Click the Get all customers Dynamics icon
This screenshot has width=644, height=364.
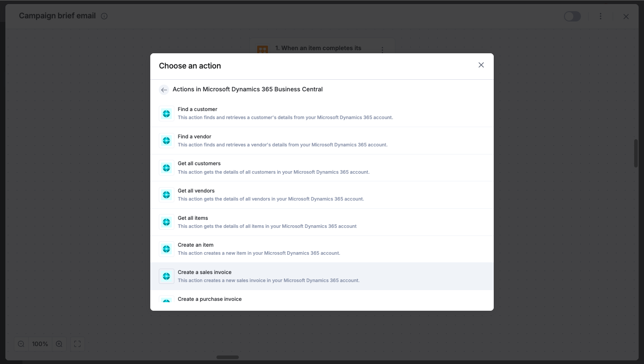[x=166, y=168]
